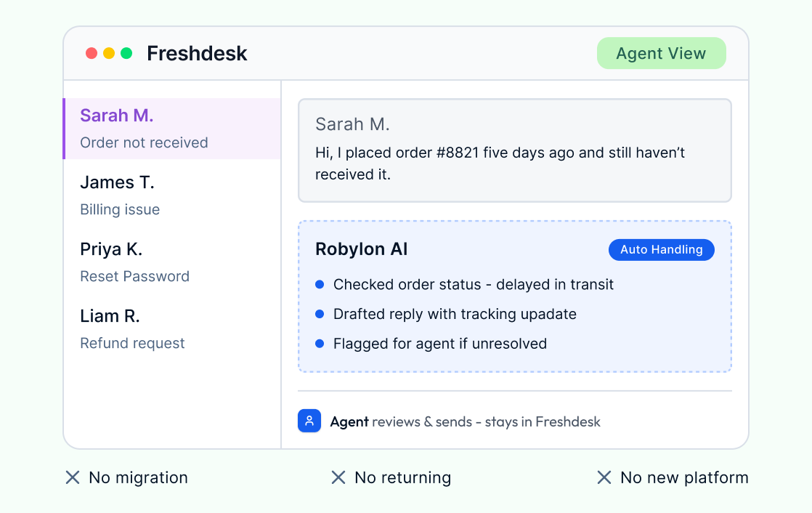This screenshot has height=513, width=812.
Task: Click the 'No migration' label
Action: tap(138, 477)
